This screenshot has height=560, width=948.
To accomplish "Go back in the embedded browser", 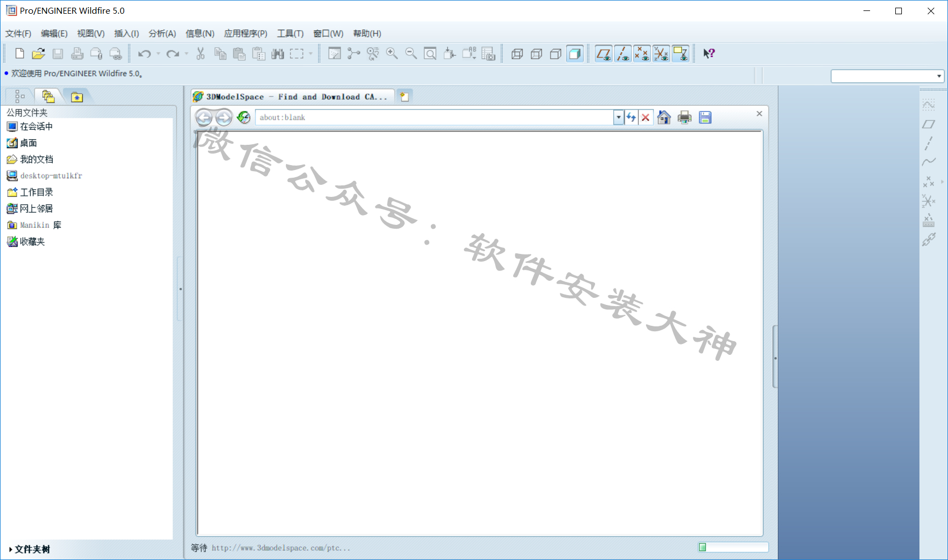I will (x=204, y=117).
